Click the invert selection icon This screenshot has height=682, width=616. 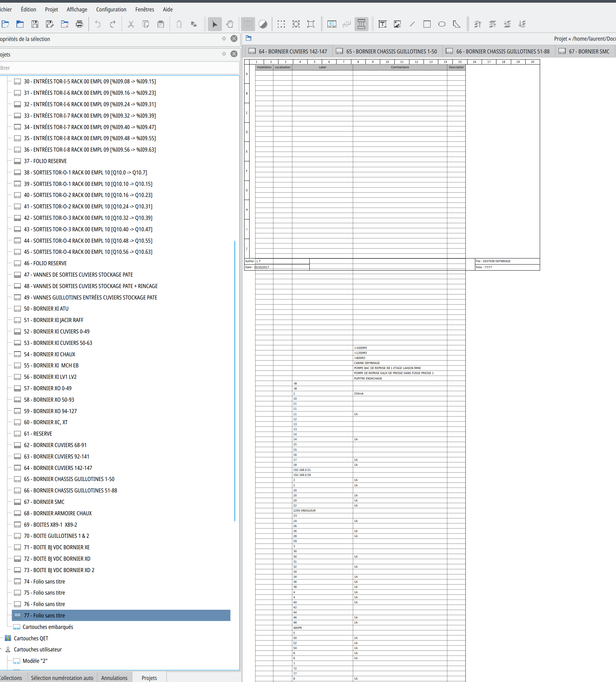click(x=296, y=24)
